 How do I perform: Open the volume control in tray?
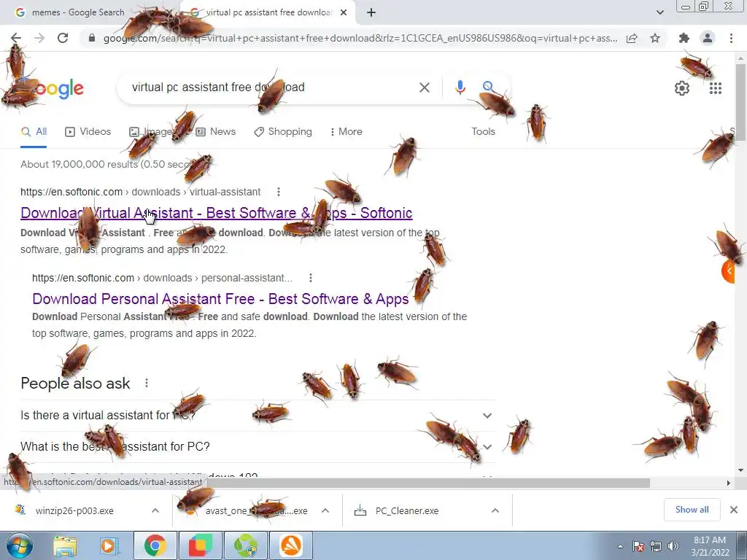tap(673, 546)
